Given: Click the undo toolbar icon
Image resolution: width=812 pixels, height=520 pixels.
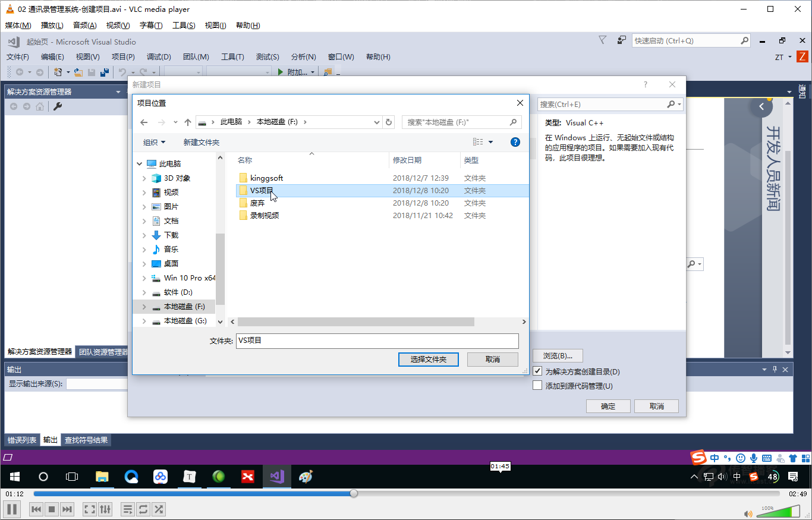Looking at the screenshot, I should (x=122, y=72).
